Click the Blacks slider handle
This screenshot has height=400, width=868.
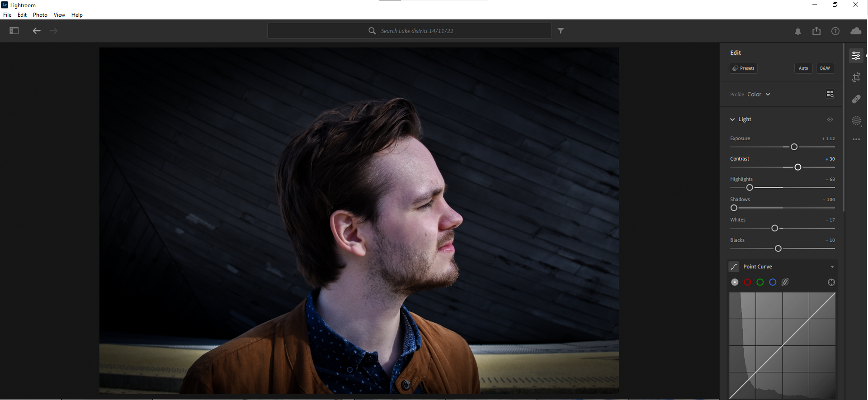click(778, 249)
